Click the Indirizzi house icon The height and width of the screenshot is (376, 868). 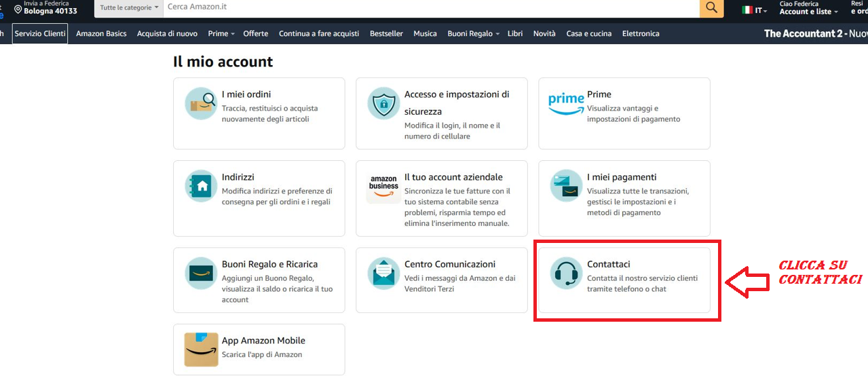tap(201, 186)
